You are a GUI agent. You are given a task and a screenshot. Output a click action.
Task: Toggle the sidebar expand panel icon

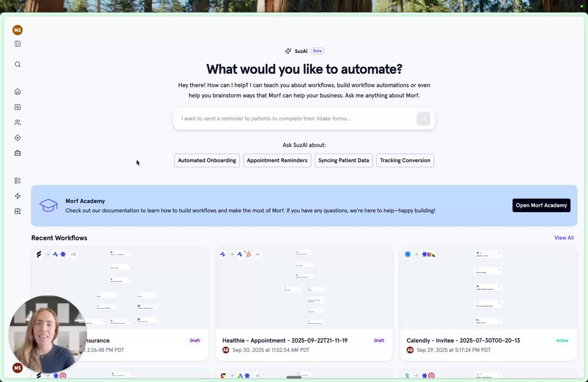pyautogui.click(x=17, y=44)
